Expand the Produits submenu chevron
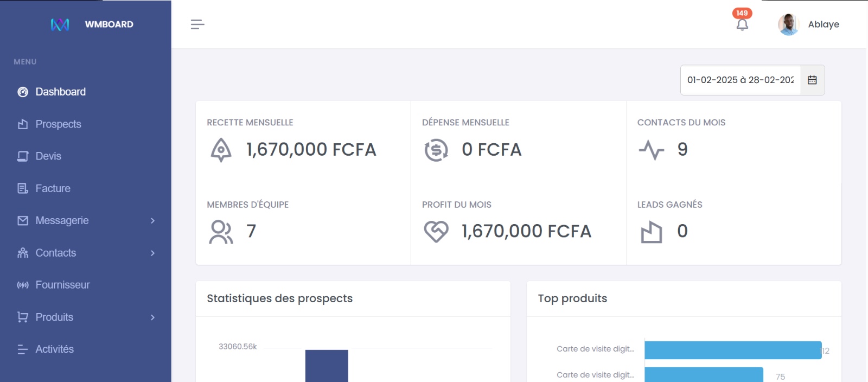Viewport: 868px width, 382px height. point(152,317)
